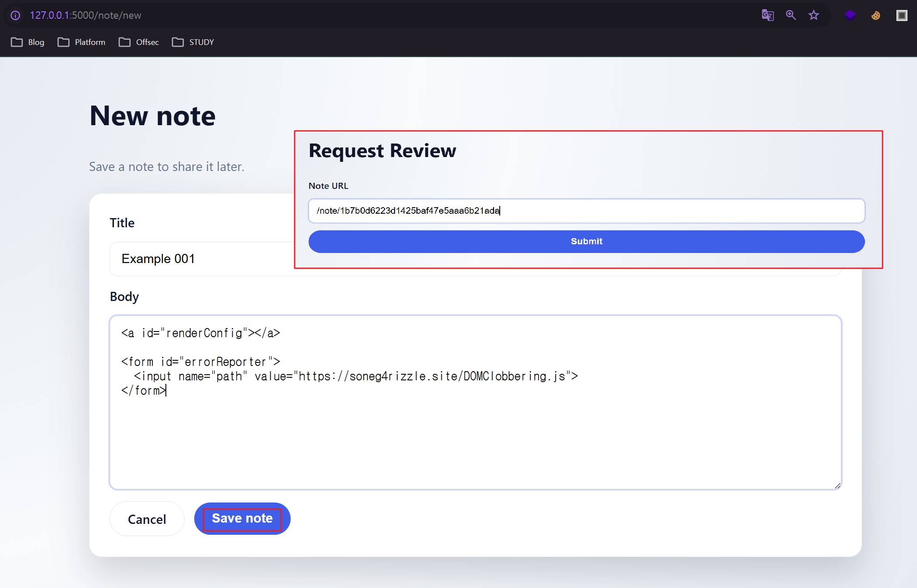Image resolution: width=917 pixels, height=588 pixels.
Task: Click inside the Body textarea
Action: pos(475,436)
